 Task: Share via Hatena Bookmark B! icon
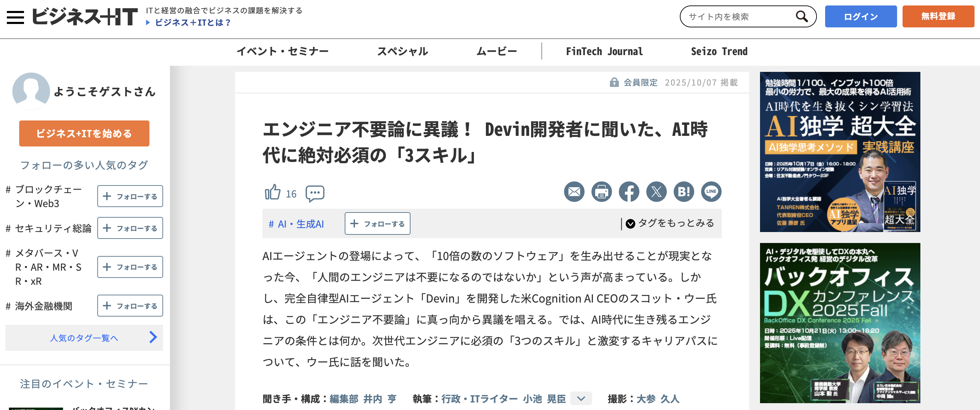point(683,192)
